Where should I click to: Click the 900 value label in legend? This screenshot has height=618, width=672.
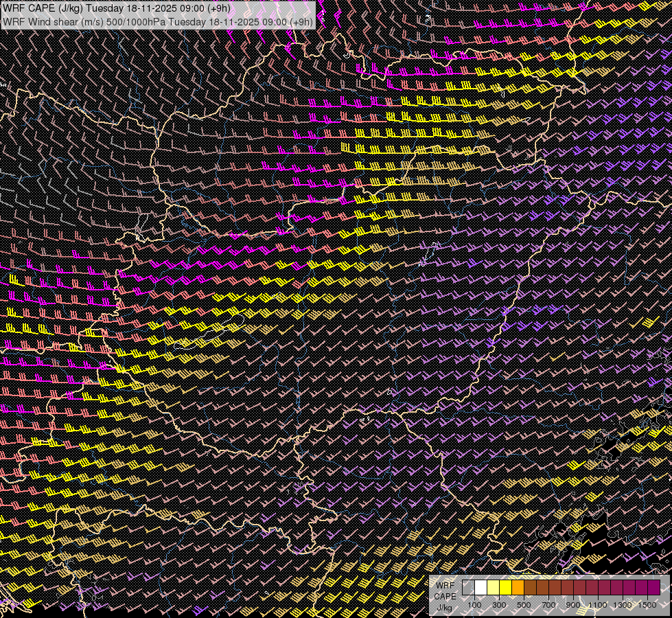pyautogui.click(x=573, y=605)
